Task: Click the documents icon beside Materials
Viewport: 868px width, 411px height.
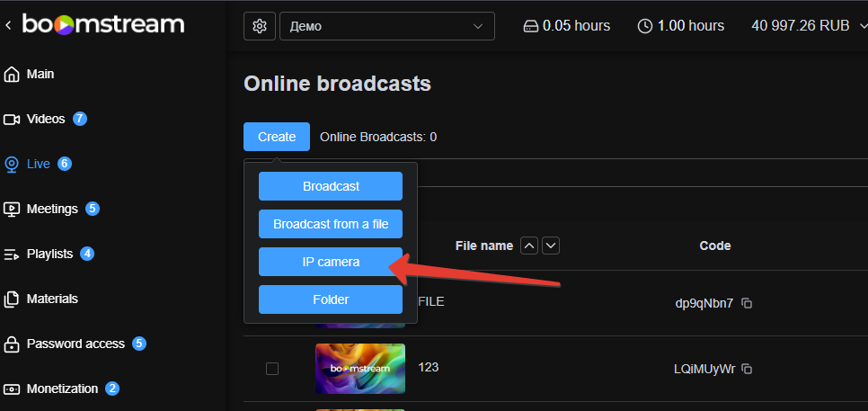Action: coord(12,299)
